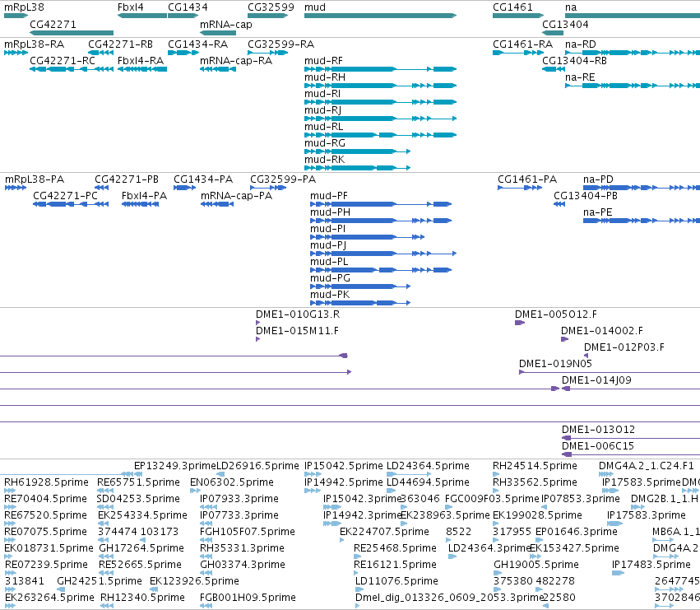Select protein CG1434-PA
This screenshot has height=610, width=700.
184,188
